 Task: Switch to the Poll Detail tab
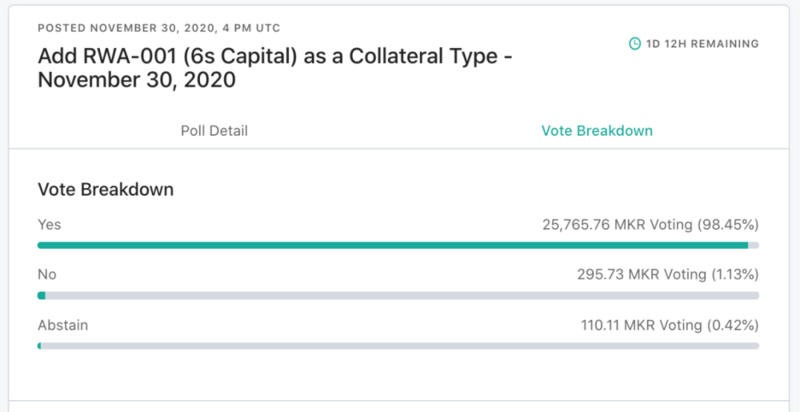214,131
